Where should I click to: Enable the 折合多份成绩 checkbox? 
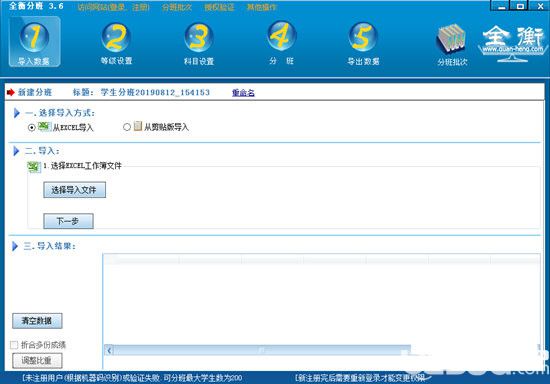14,345
